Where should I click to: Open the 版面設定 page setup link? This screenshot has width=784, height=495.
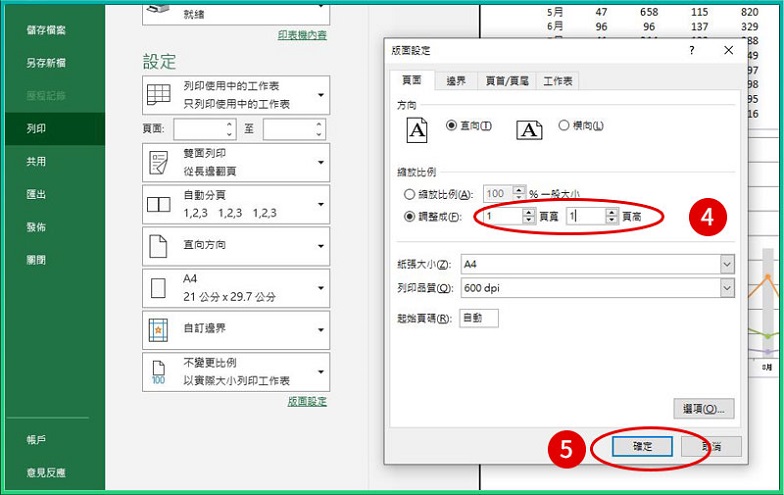tap(307, 401)
